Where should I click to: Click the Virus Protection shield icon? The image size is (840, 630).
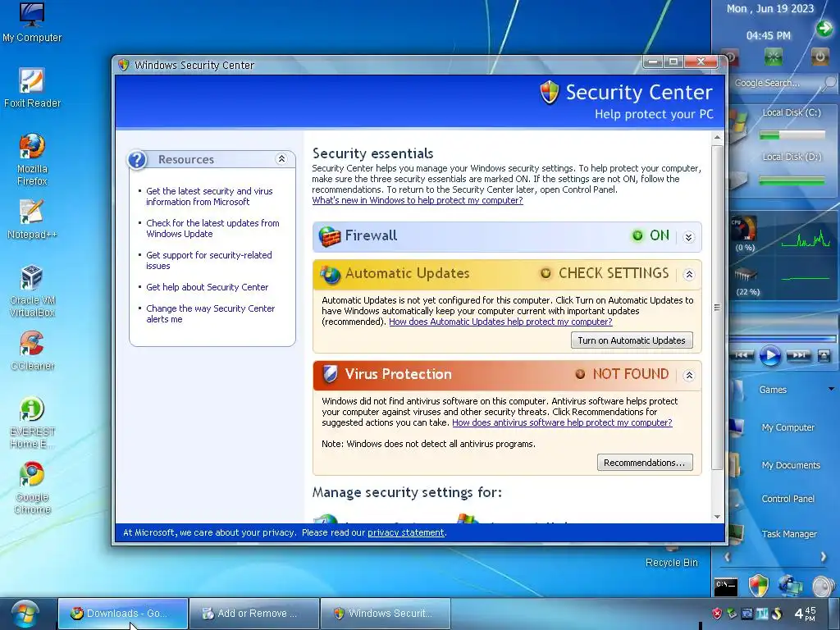click(331, 374)
